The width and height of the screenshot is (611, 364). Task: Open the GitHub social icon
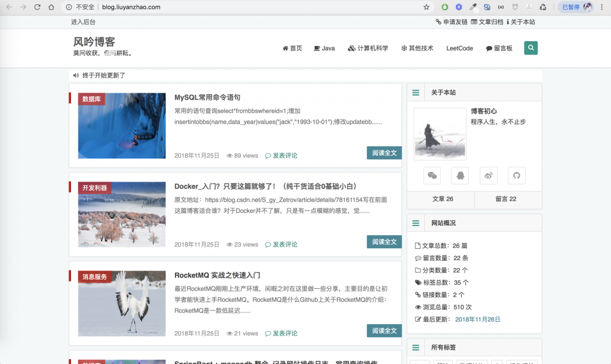tap(517, 175)
